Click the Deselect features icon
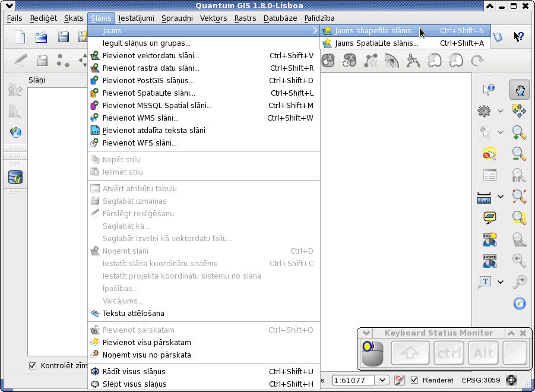This screenshot has height=392, width=535. click(x=490, y=154)
